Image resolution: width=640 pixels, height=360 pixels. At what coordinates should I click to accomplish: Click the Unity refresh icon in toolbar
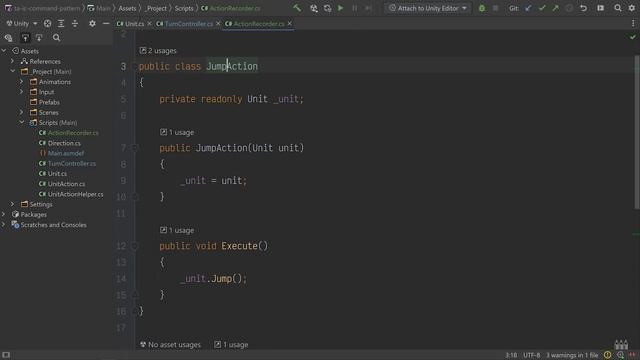pos(327,8)
